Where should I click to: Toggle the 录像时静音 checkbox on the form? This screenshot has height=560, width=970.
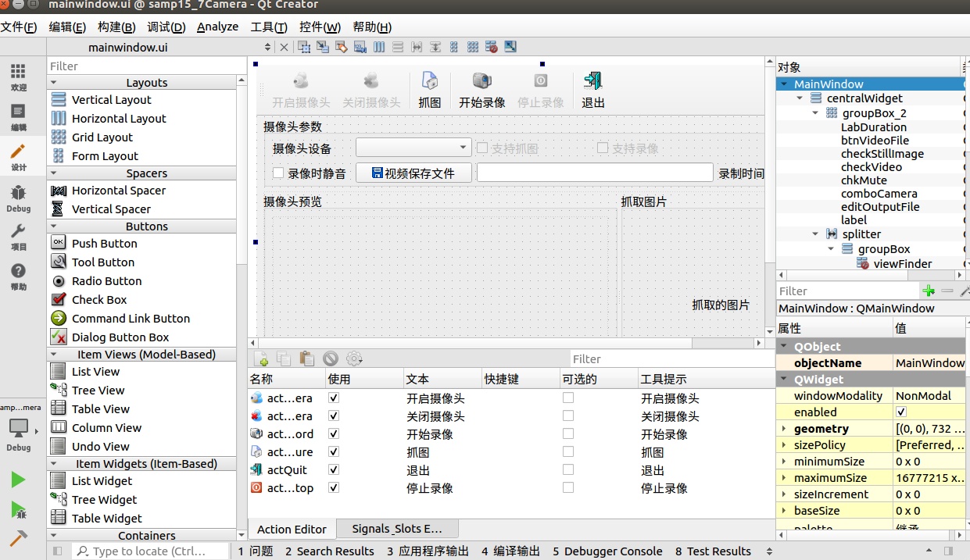click(x=278, y=173)
